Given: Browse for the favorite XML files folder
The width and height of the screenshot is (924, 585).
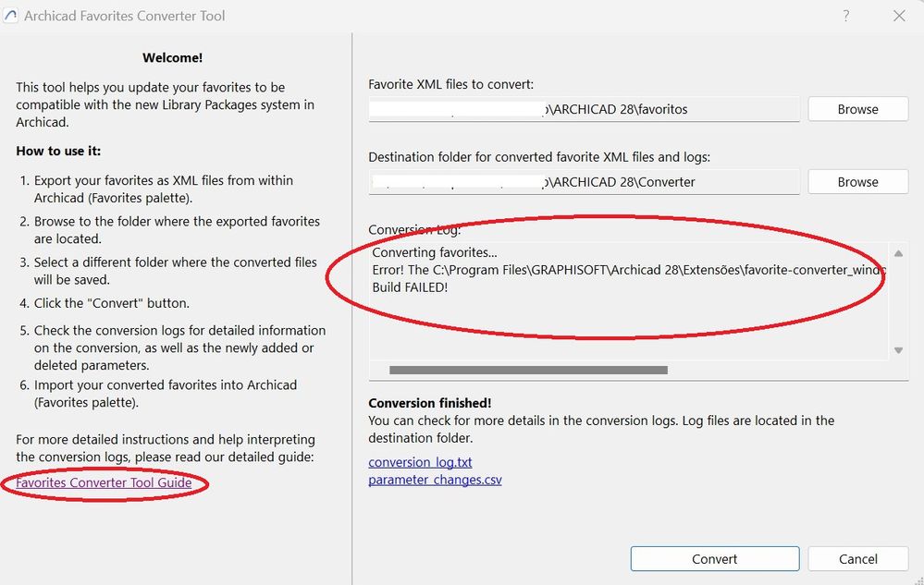Looking at the screenshot, I should click(x=857, y=109).
